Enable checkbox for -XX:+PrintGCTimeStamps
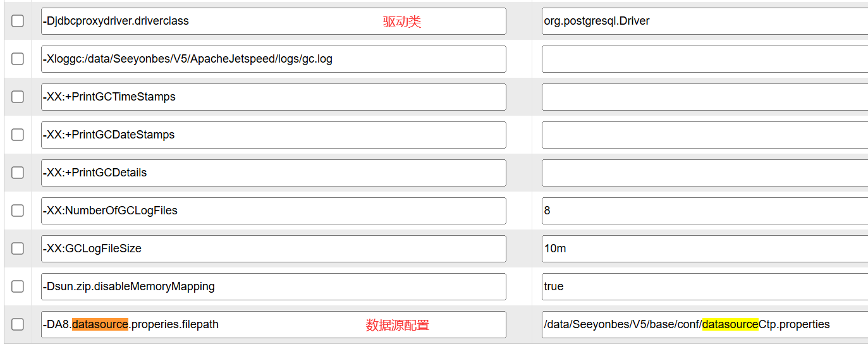This screenshot has height=349, width=868. 18,97
